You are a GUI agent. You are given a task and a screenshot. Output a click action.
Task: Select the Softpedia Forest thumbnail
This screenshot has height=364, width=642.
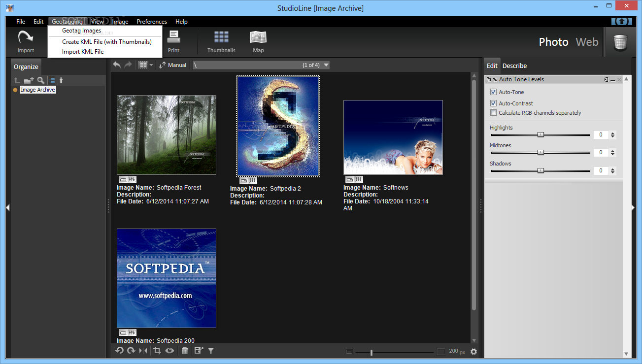click(x=167, y=135)
